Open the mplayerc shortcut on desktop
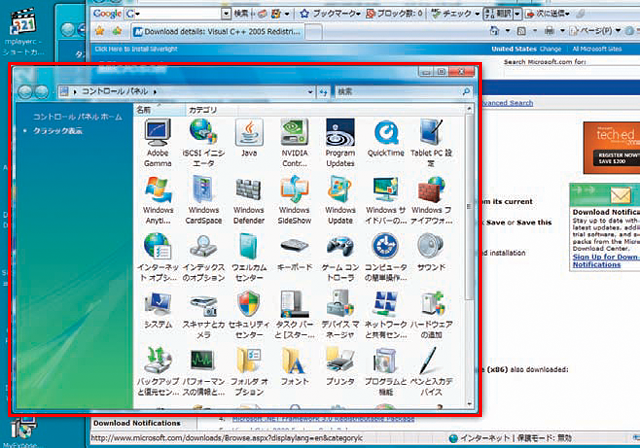The width and height of the screenshot is (640, 448). click(x=23, y=32)
